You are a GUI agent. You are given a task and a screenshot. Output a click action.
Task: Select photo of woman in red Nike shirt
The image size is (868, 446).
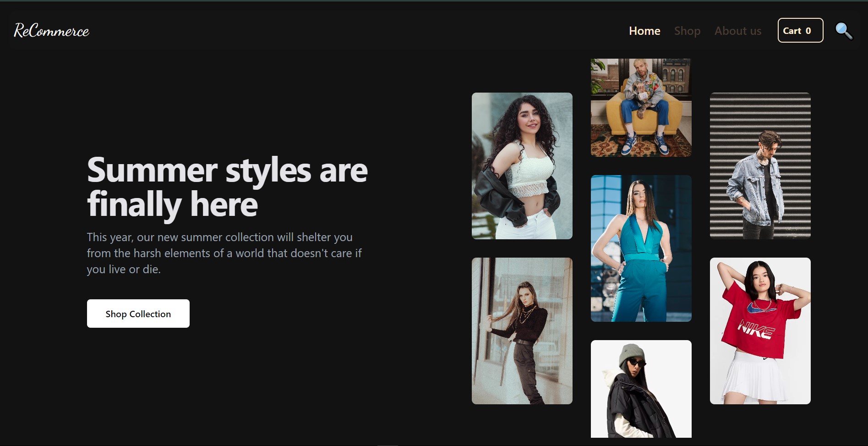click(x=760, y=331)
